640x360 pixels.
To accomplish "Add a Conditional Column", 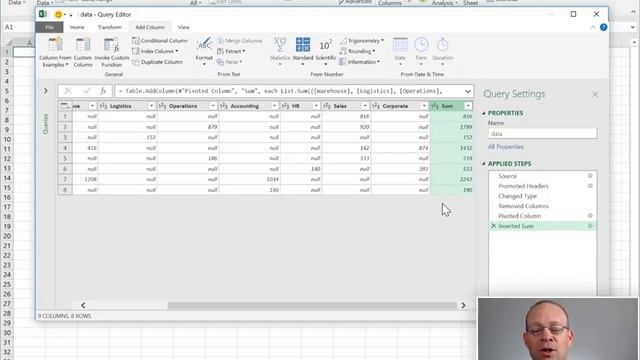I will (x=160, y=41).
